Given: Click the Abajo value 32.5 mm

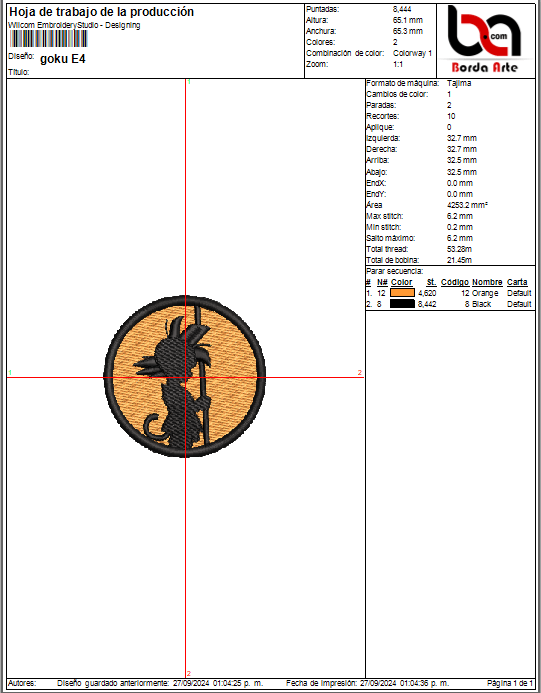Looking at the screenshot, I should 461,172.
